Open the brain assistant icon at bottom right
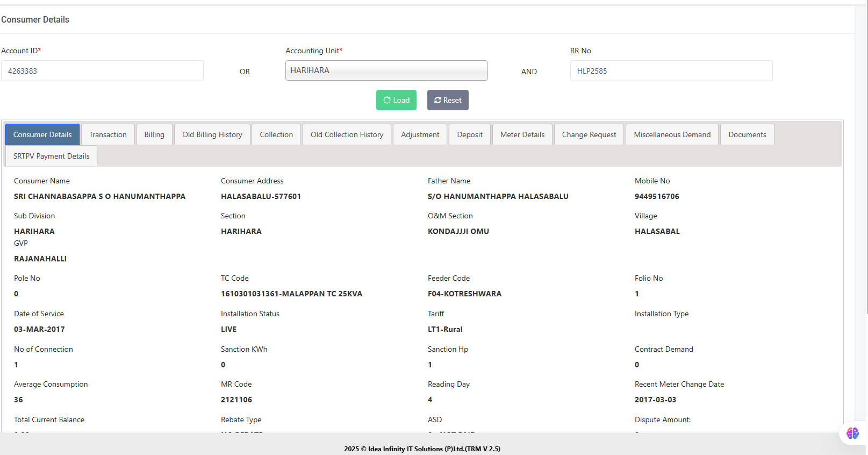Screen dimensions: 868x455 coord(852,433)
